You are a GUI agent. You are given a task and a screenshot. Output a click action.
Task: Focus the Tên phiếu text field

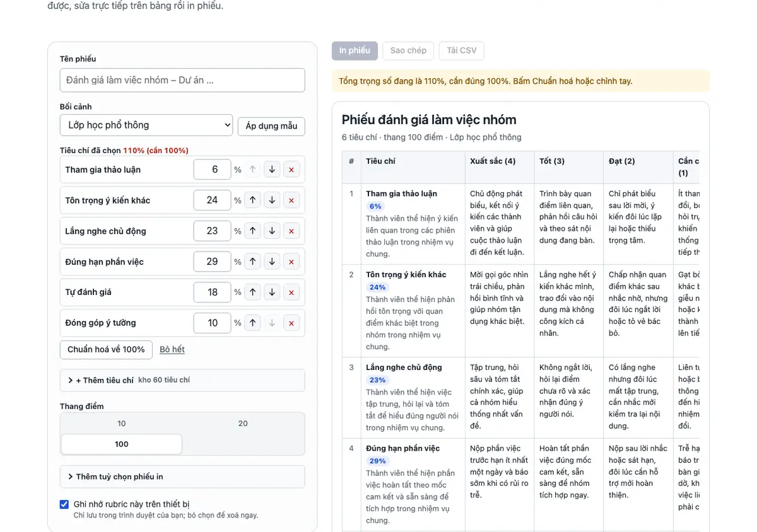coord(182,80)
